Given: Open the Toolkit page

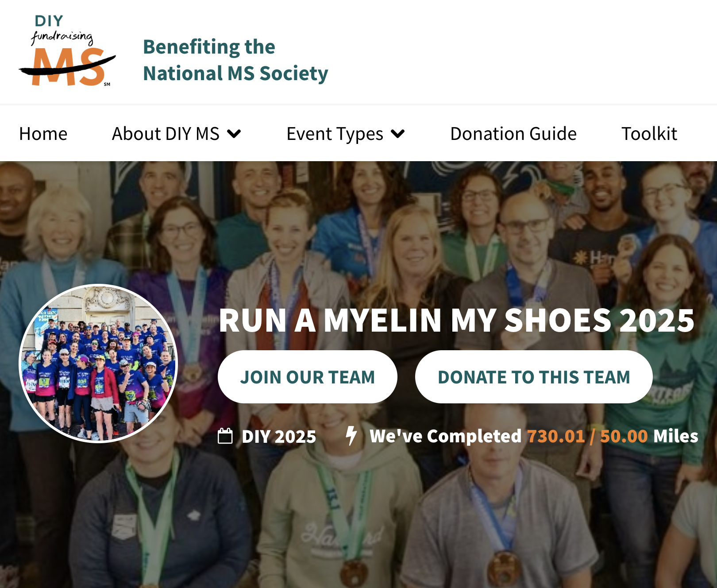Looking at the screenshot, I should [x=649, y=134].
